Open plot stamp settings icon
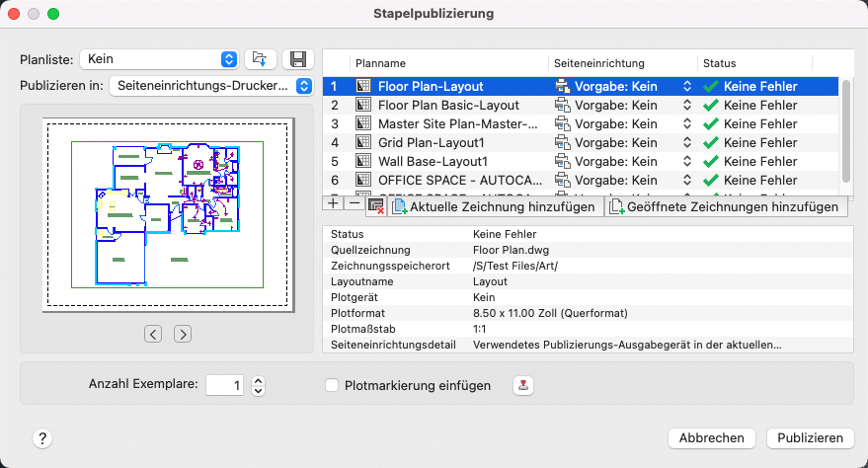Viewport: 868px width, 468px height. tap(523, 385)
